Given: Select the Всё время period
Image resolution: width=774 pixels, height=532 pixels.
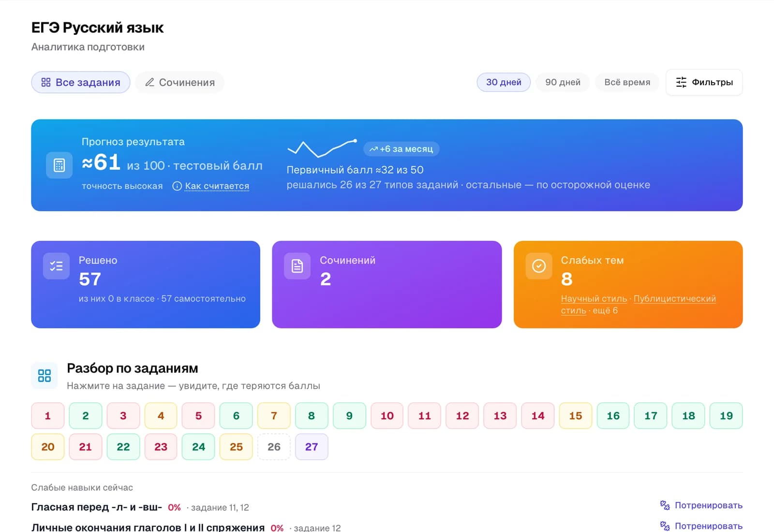Looking at the screenshot, I should (x=627, y=82).
